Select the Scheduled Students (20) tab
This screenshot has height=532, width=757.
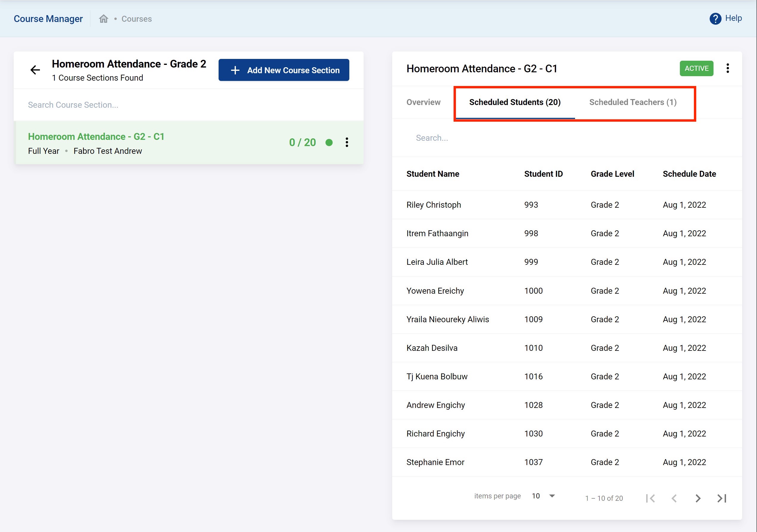pos(515,102)
